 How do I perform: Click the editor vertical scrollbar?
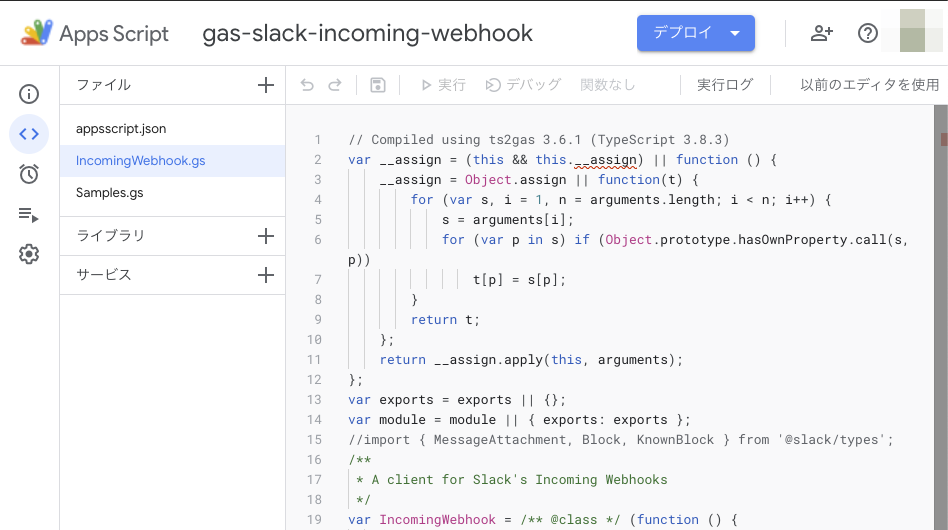(x=941, y=317)
